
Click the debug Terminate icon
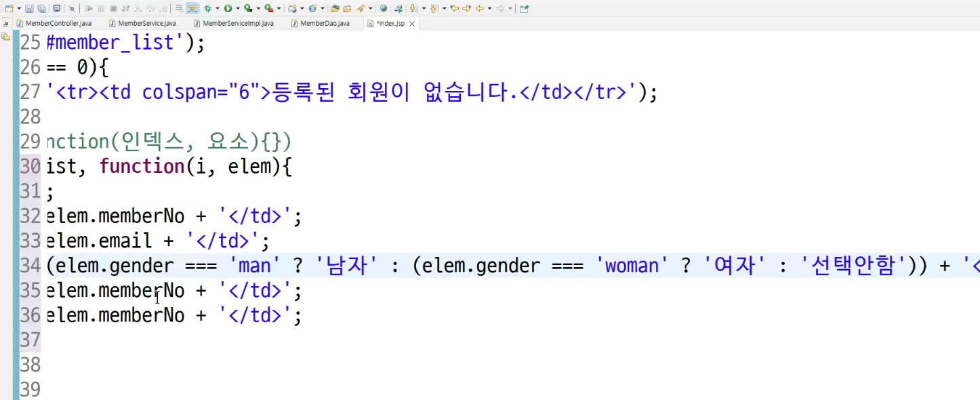coord(113,9)
